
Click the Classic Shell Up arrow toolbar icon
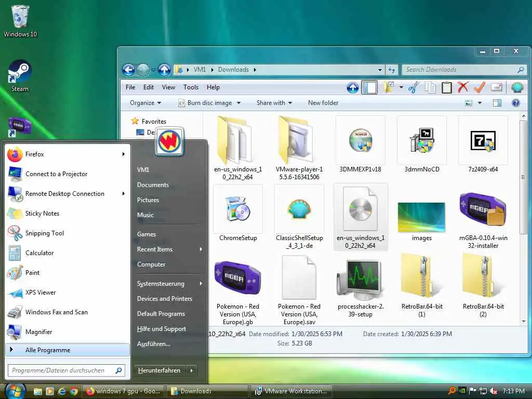[353, 87]
